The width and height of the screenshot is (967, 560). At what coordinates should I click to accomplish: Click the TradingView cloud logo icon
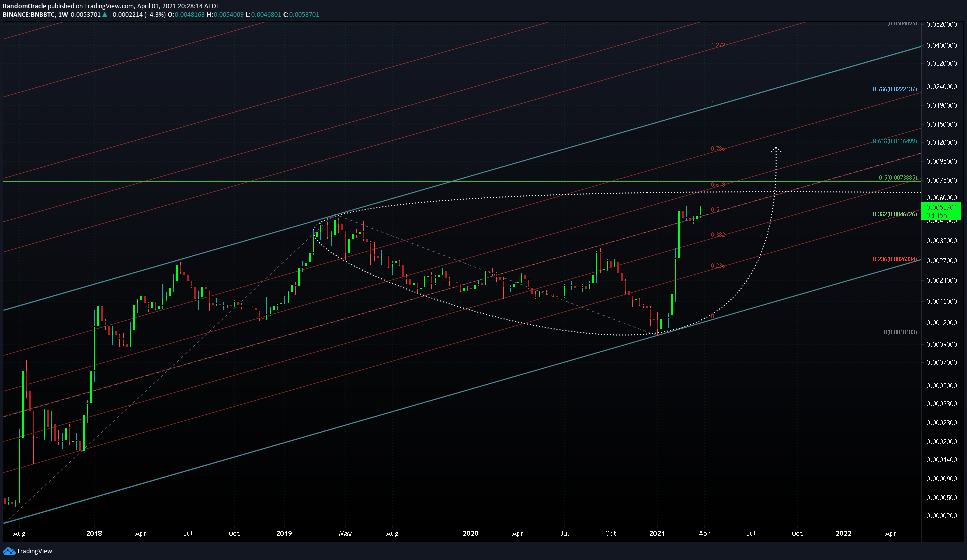[x=9, y=551]
